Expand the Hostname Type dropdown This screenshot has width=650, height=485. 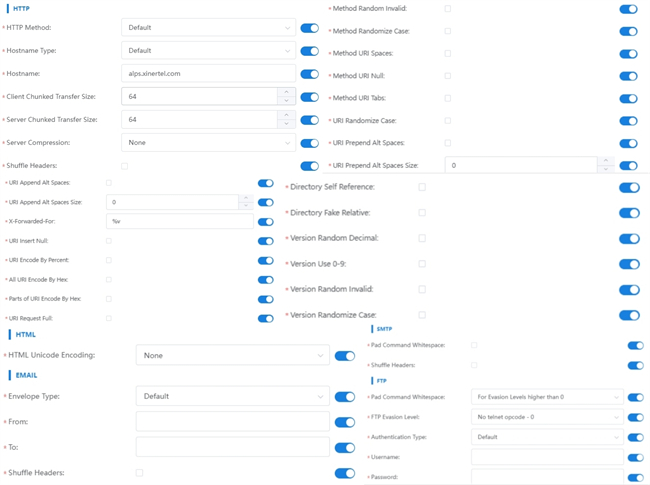pyautogui.click(x=208, y=51)
